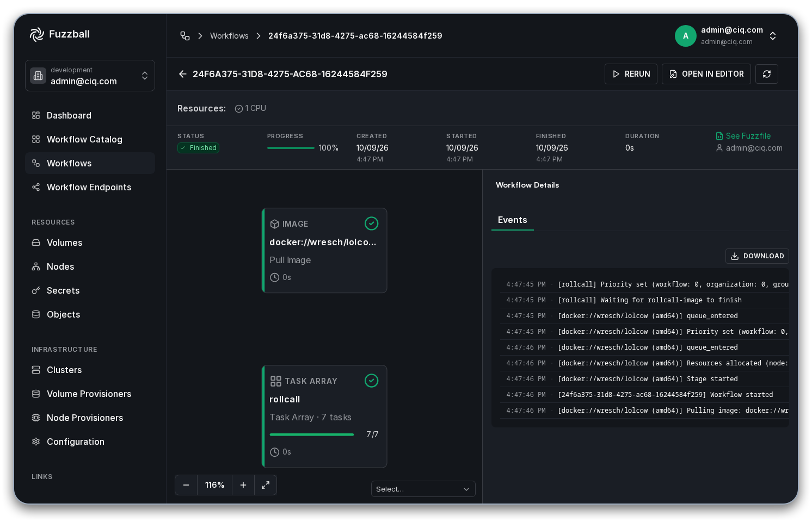This screenshot has height=522, width=812.
Task: Select the Events tab
Action: [x=513, y=220]
